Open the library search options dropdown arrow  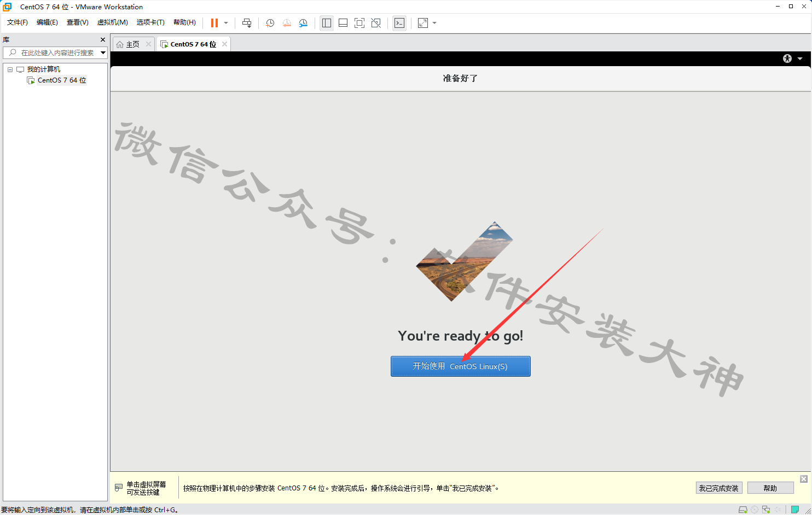(103, 52)
